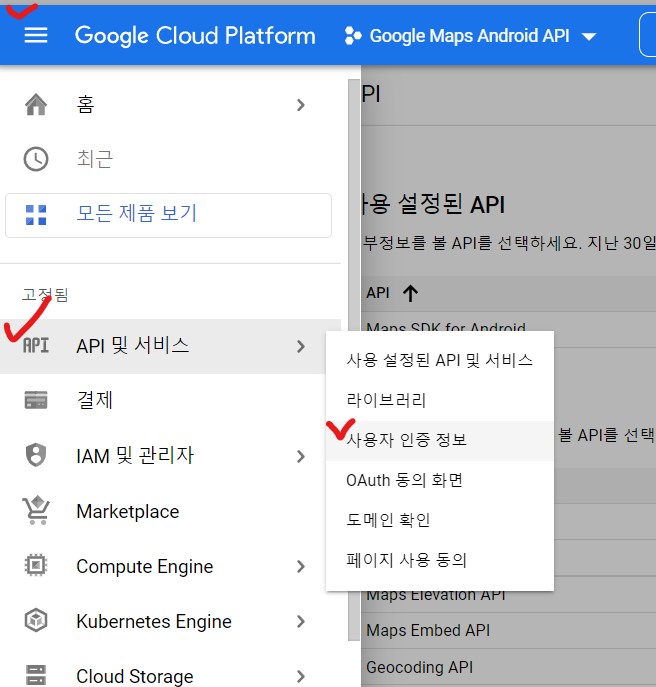Click the API column sort arrow

411,293
